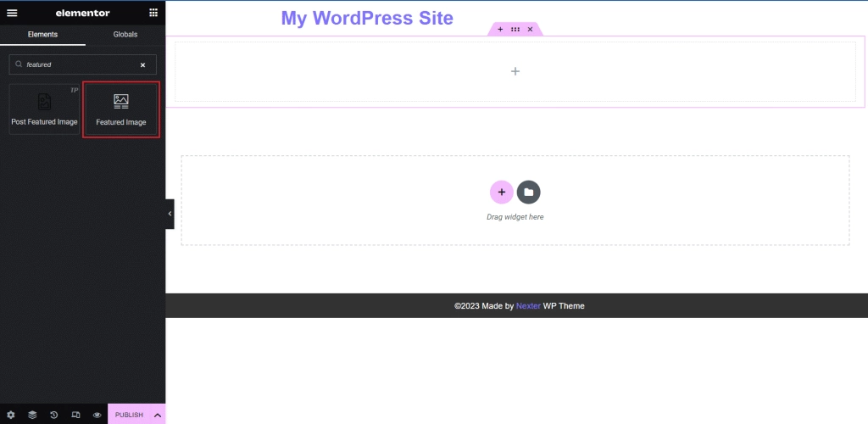Image resolution: width=868 pixels, height=424 pixels.
Task: Open the Navigator layers icon
Action: [x=33, y=415]
